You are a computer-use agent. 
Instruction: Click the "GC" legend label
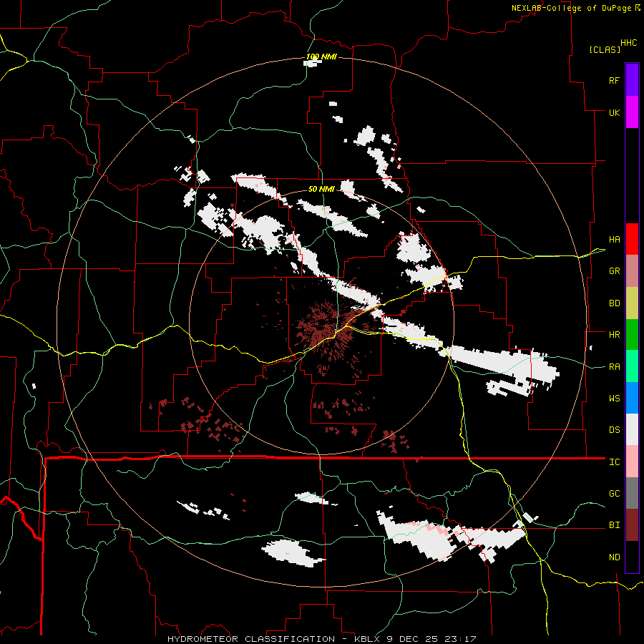(614, 494)
